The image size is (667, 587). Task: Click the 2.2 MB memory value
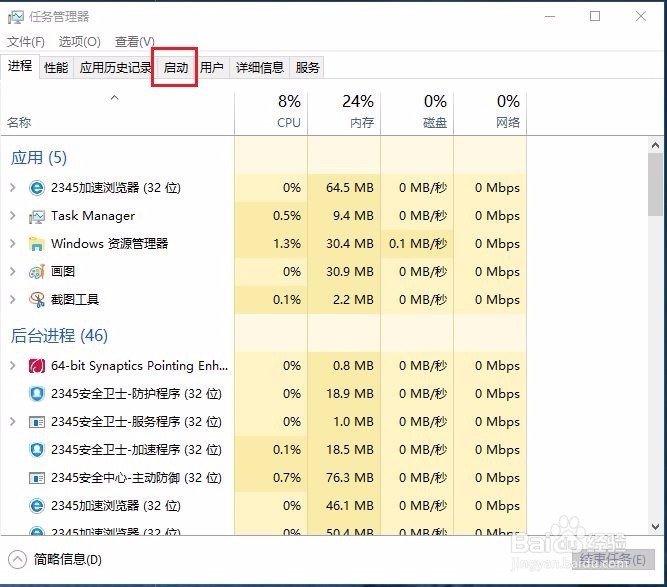(x=353, y=299)
